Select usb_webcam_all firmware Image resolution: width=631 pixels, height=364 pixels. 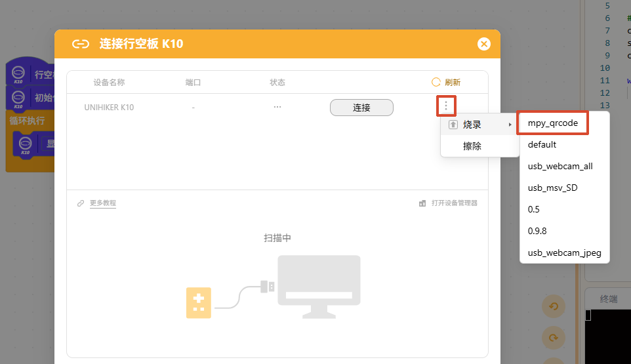[565, 166]
